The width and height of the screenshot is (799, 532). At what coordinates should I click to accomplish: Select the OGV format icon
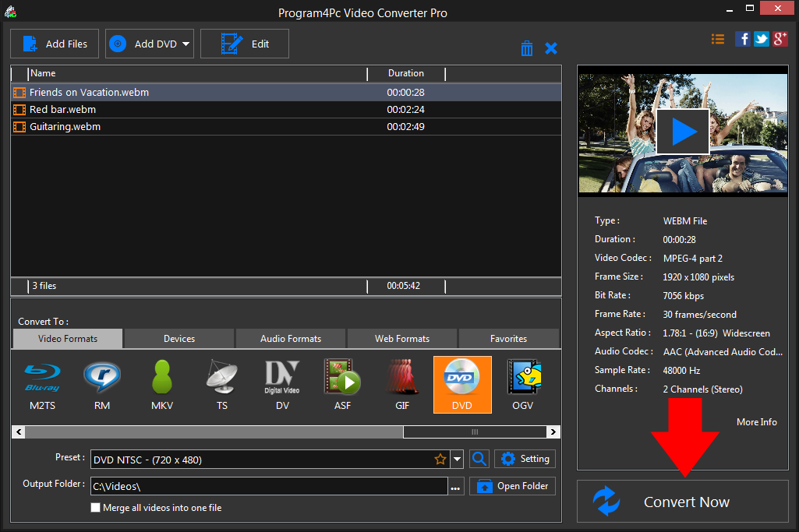[522, 384]
